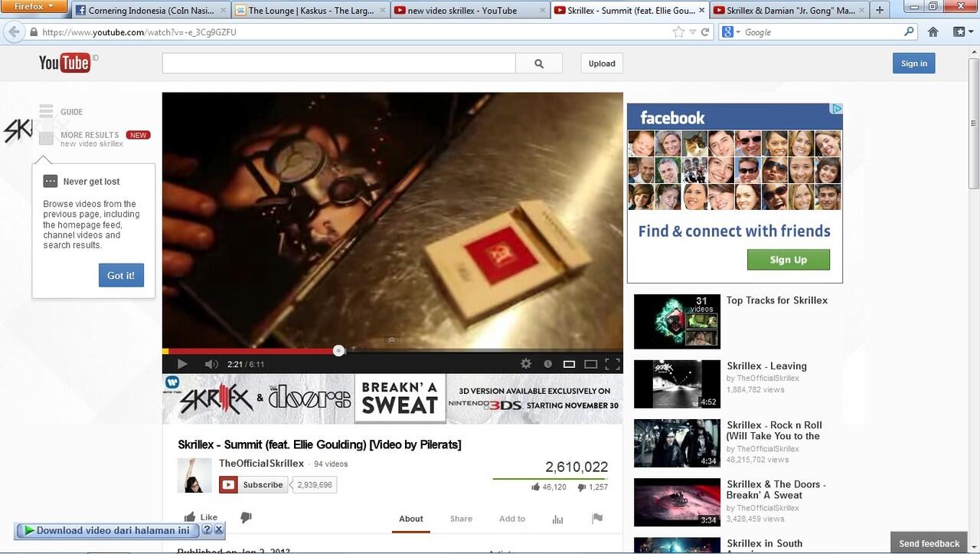Report the video with the flag icon
This screenshot has width=980, height=554.
tap(597, 519)
